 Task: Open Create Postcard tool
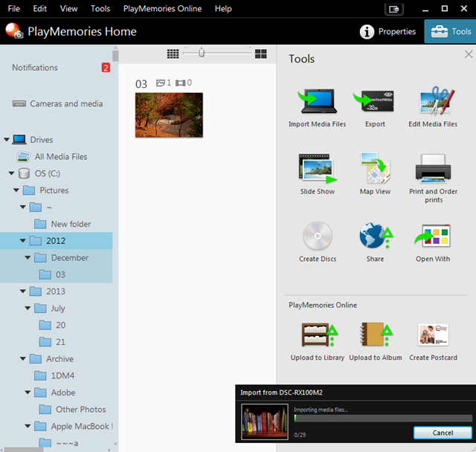click(433, 341)
